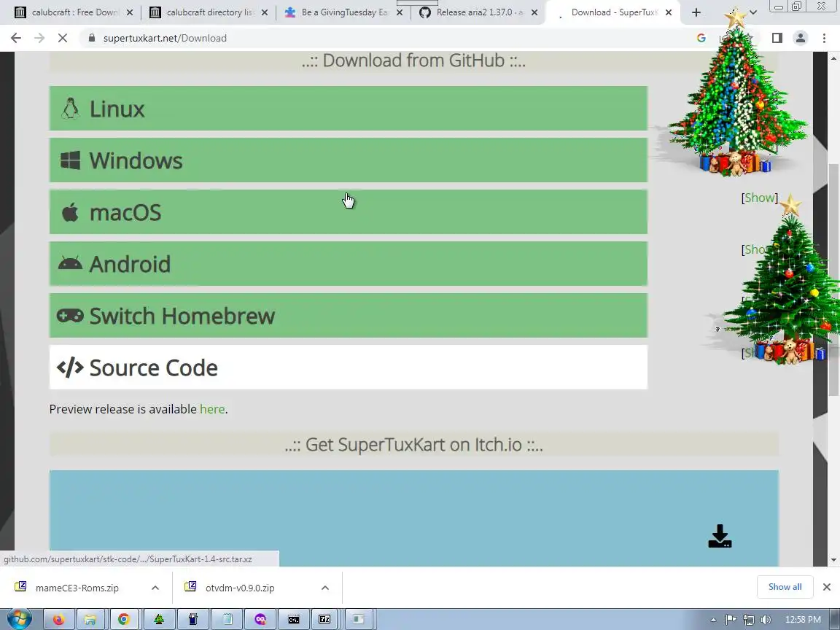Show hidden system tray icons

coord(714,620)
